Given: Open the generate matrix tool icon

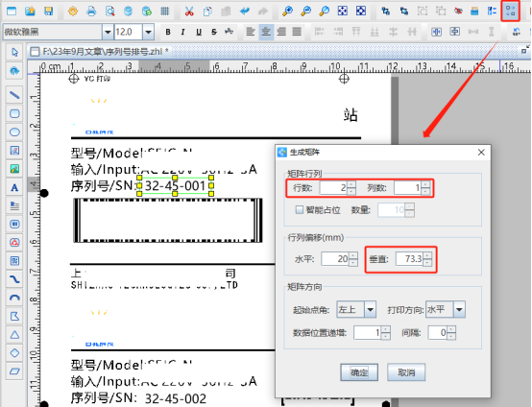Looking at the screenshot, I should [x=510, y=11].
